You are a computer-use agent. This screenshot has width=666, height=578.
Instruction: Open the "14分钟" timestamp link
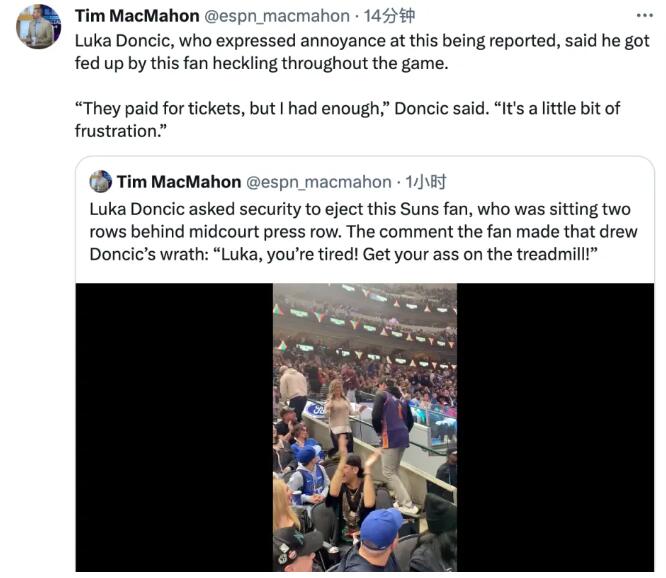(390, 15)
